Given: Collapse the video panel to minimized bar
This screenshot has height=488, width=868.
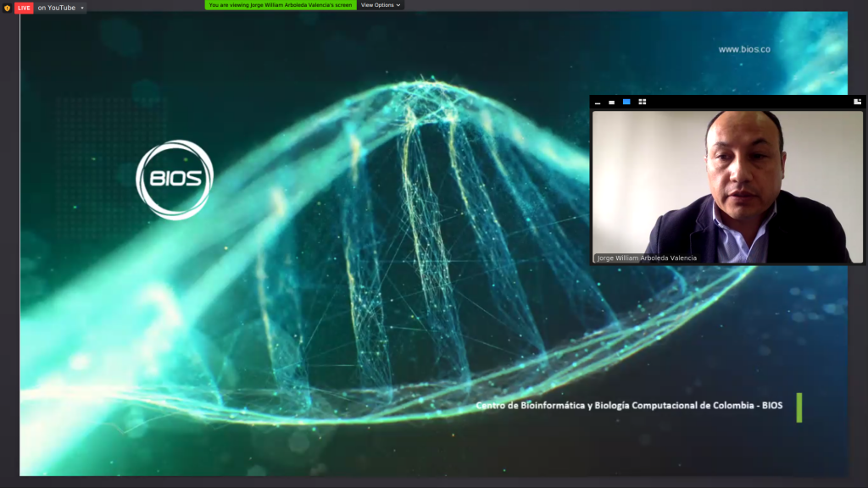Looking at the screenshot, I should 598,103.
